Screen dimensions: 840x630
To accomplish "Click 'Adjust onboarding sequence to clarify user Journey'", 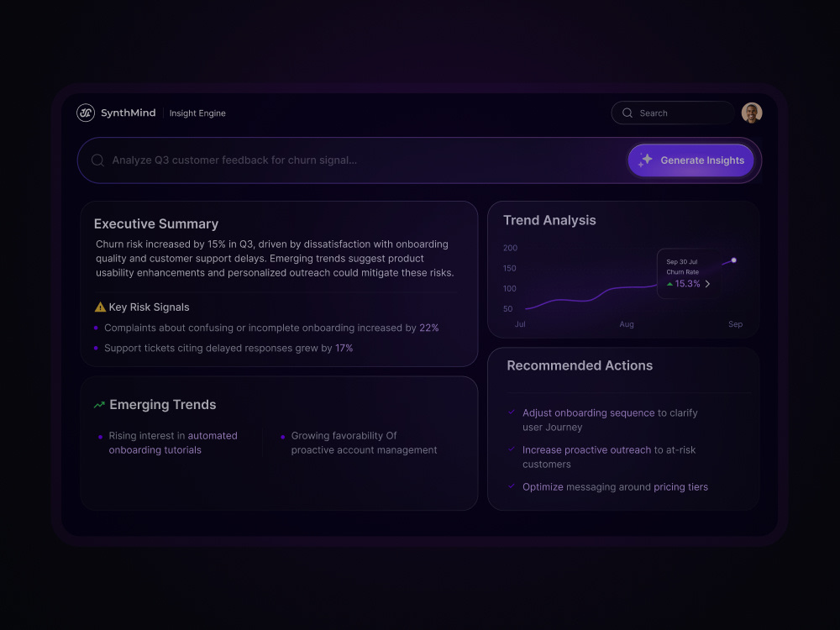I will 610,420.
